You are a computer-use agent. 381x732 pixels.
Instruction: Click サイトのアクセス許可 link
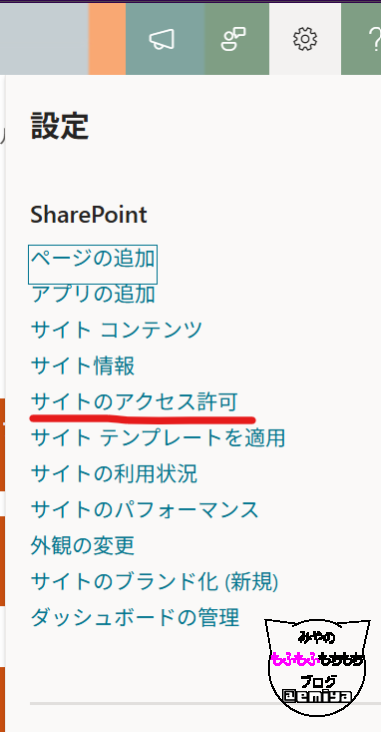[x=134, y=402]
